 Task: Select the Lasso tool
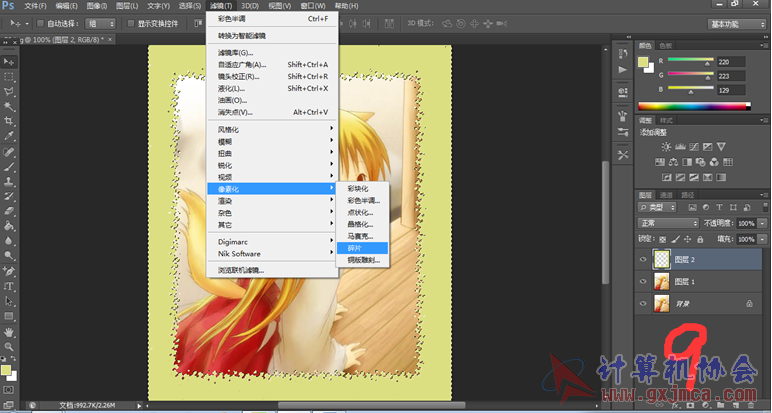[9, 92]
